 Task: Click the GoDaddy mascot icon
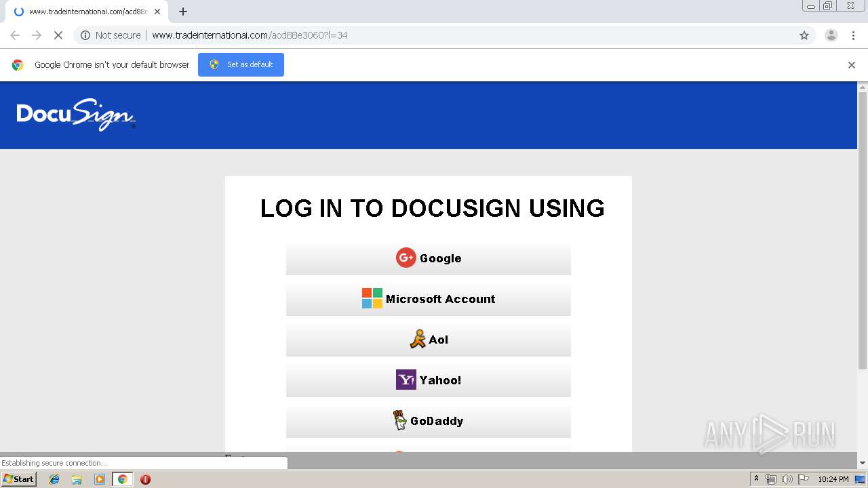(x=400, y=420)
